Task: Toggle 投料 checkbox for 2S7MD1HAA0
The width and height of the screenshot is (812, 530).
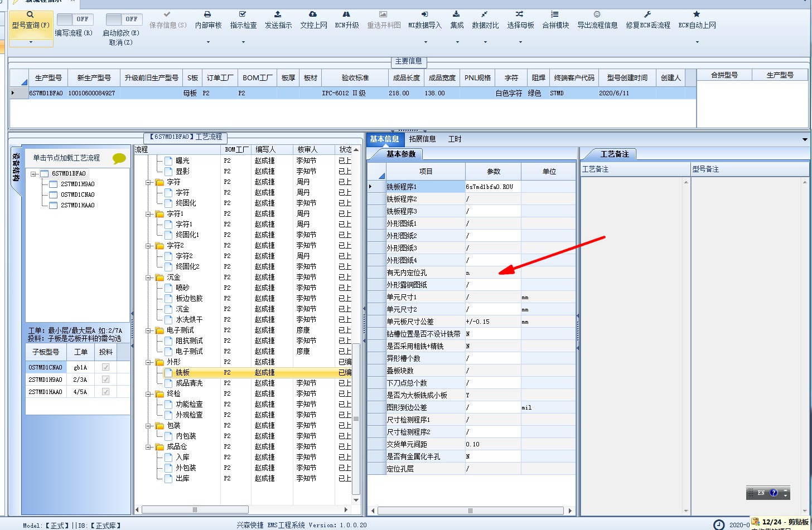Action: click(105, 392)
